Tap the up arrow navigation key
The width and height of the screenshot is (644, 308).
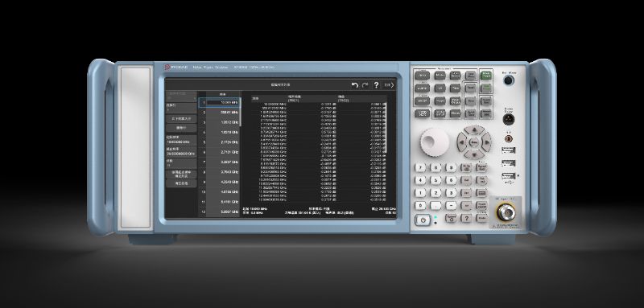click(x=475, y=130)
